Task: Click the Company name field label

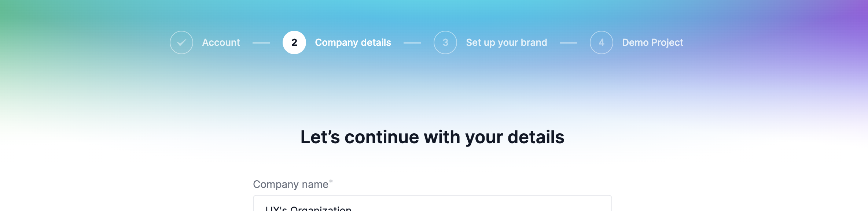Action: tap(290, 184)
